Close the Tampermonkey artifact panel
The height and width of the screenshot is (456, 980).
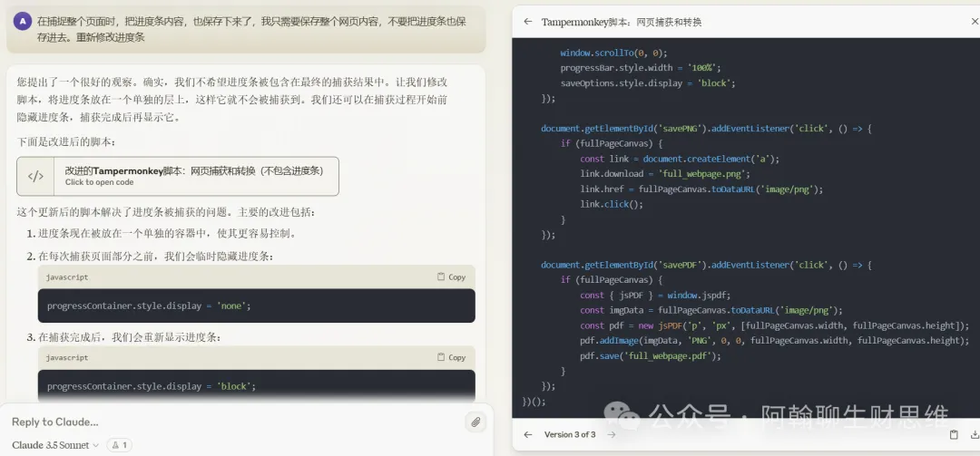click(975, 22)
